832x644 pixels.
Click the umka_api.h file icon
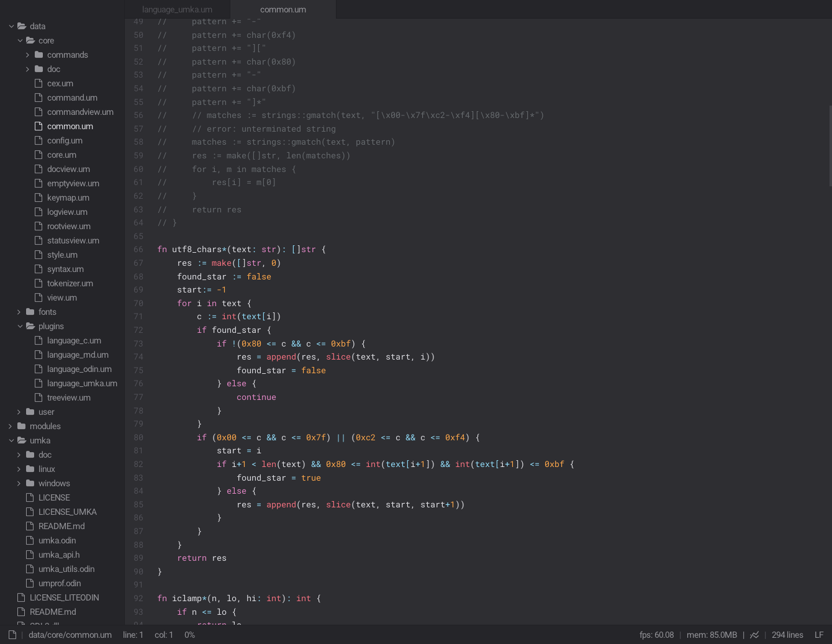click(x=30, y=555)
